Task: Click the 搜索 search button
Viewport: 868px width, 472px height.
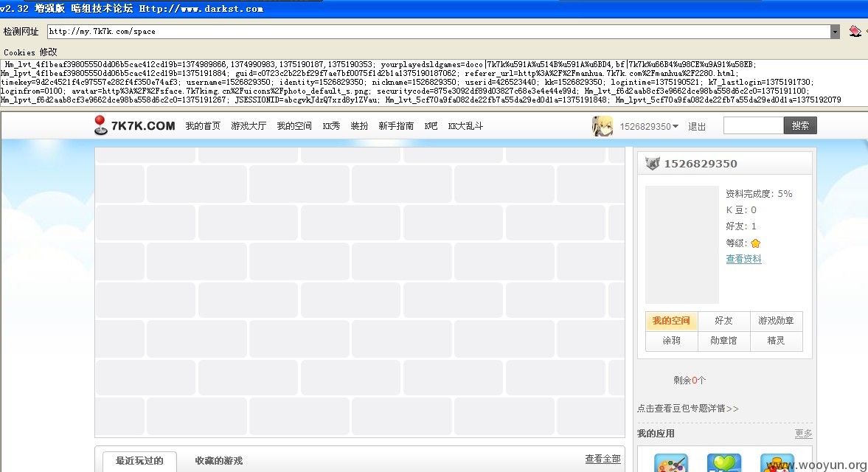Action: pos(800,125)
